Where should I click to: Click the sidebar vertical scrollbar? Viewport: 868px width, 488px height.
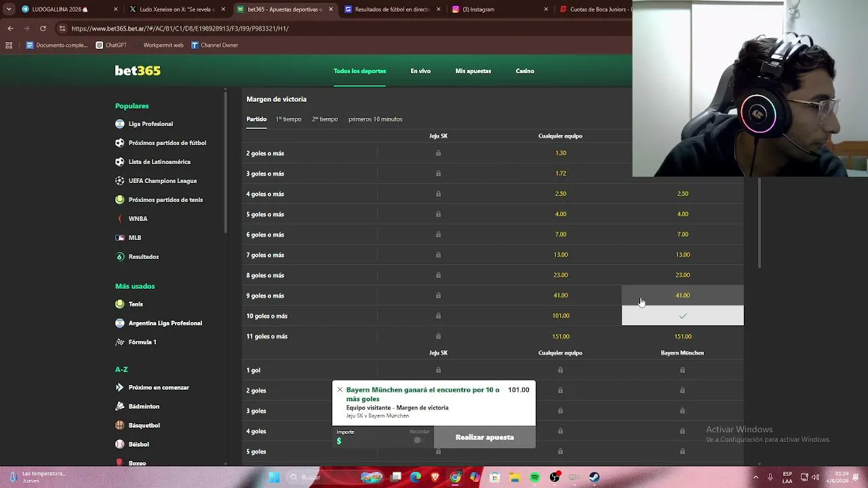coord(226,163)
